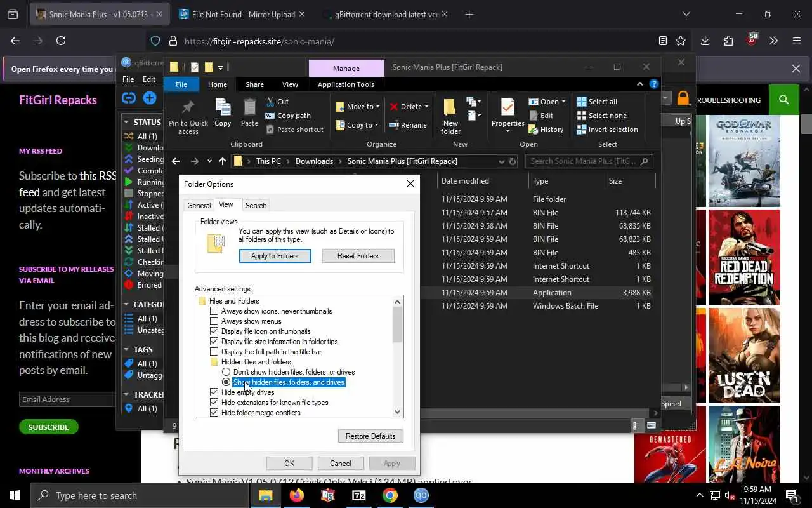Viewport: 812px width, 508px height.
Task: Cut the selected item via ribbon
Action: click(x=277, y=102)
